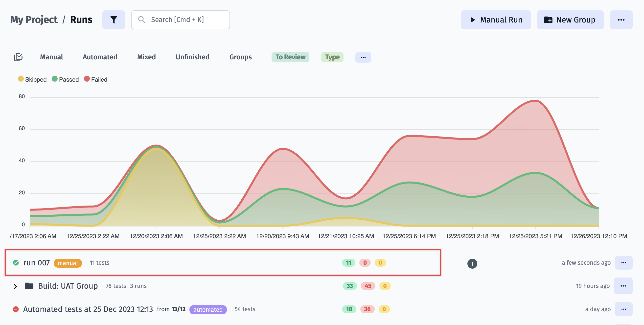Click the Manual Run button
This screenshot has height=325, width=644.
(x=496, y=20)
